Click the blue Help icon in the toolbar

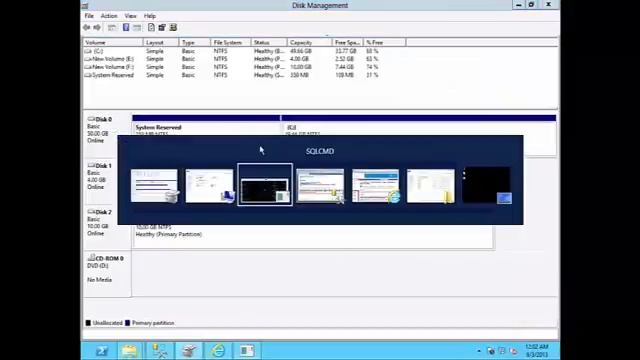(x=126, y=27)
